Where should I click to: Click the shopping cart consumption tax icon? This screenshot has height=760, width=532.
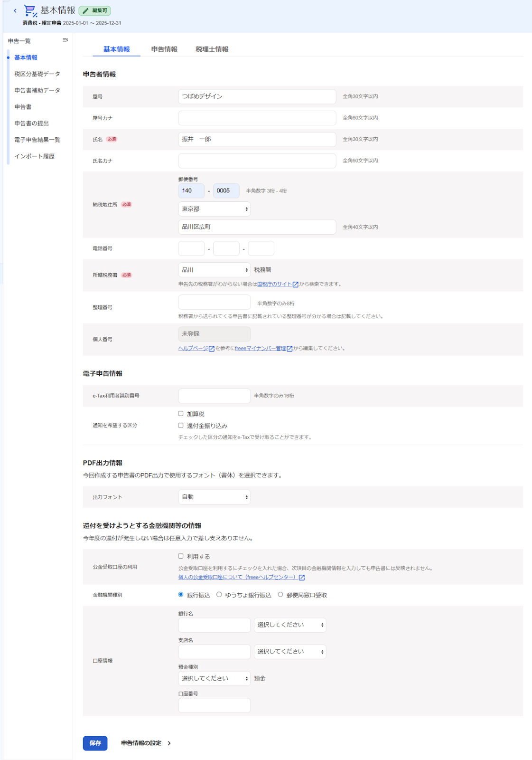[x=30, y=10]
